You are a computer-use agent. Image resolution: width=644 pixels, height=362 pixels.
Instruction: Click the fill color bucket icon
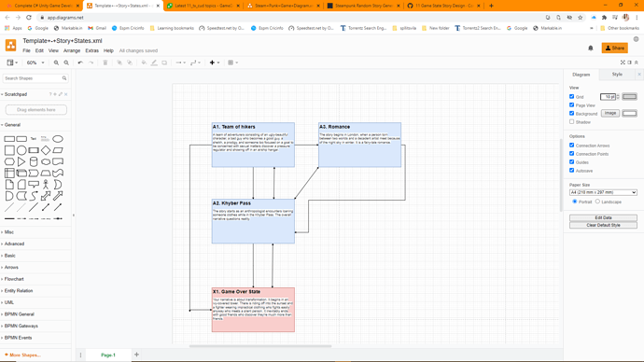(144, 63)
